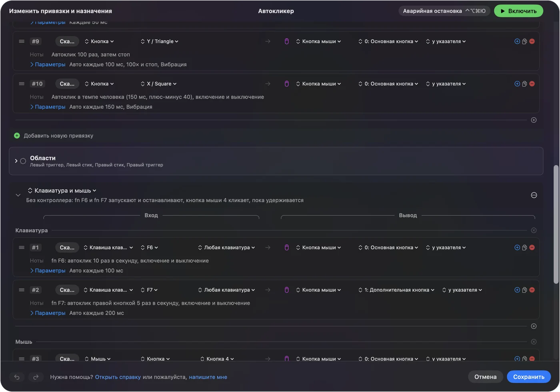Viewport: 560px width, 392px height.
Task: Click the undo arrow button
Action: point(17,377)
